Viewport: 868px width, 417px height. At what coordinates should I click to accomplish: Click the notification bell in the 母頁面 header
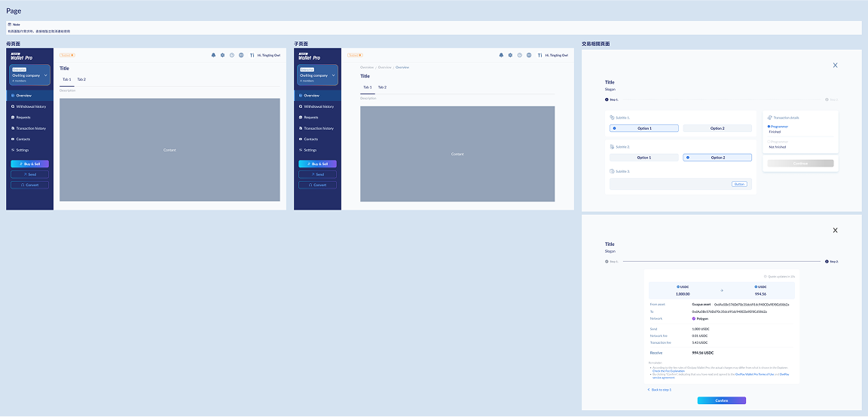point(213,55)
